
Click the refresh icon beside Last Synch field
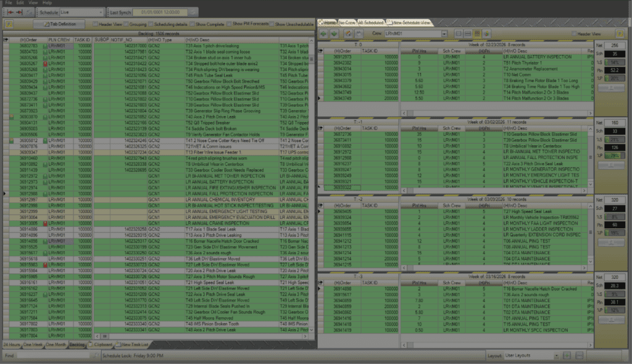coord(193,12)
